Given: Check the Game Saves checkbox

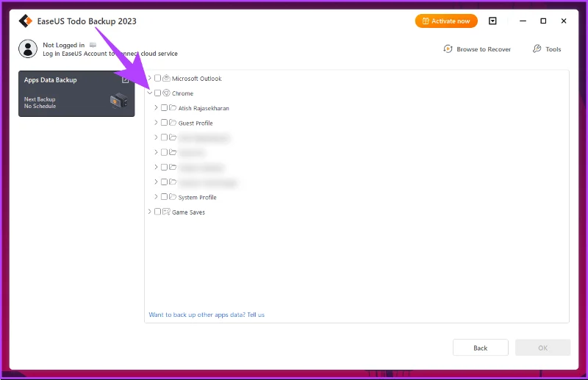Looking at the screenshot, I should [x=157, y=212].
